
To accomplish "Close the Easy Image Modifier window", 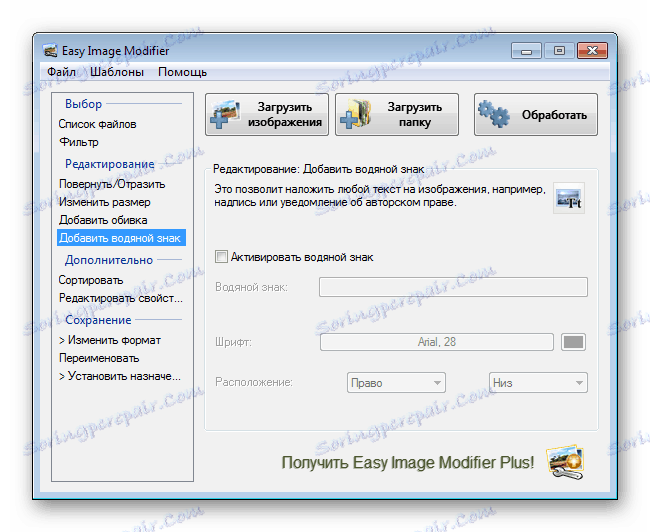I will tap(592, 51).
